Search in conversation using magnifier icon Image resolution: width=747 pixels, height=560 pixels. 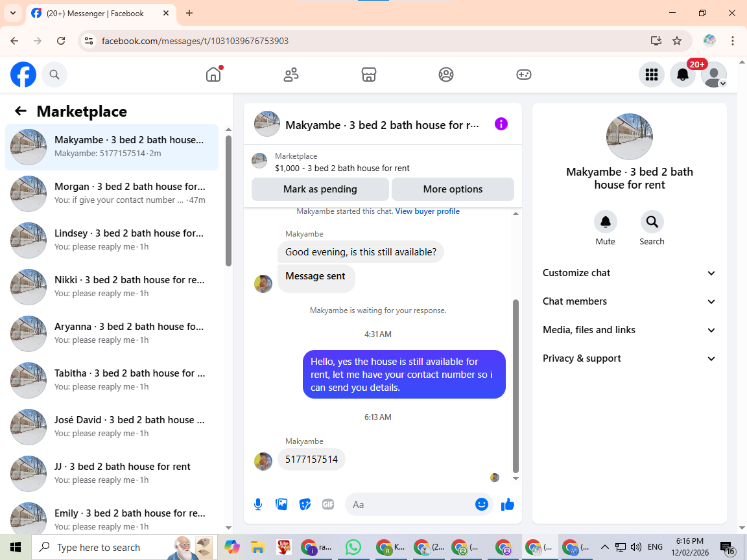(652, 222)
